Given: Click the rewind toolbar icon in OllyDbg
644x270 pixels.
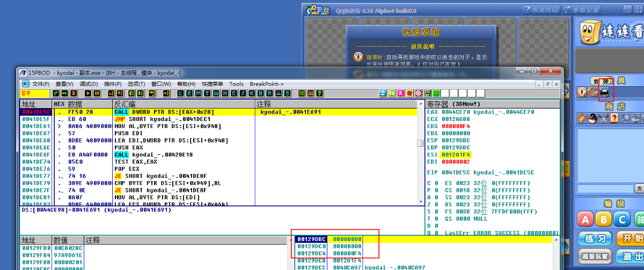Looking at the screenshot, I should 64,93.
